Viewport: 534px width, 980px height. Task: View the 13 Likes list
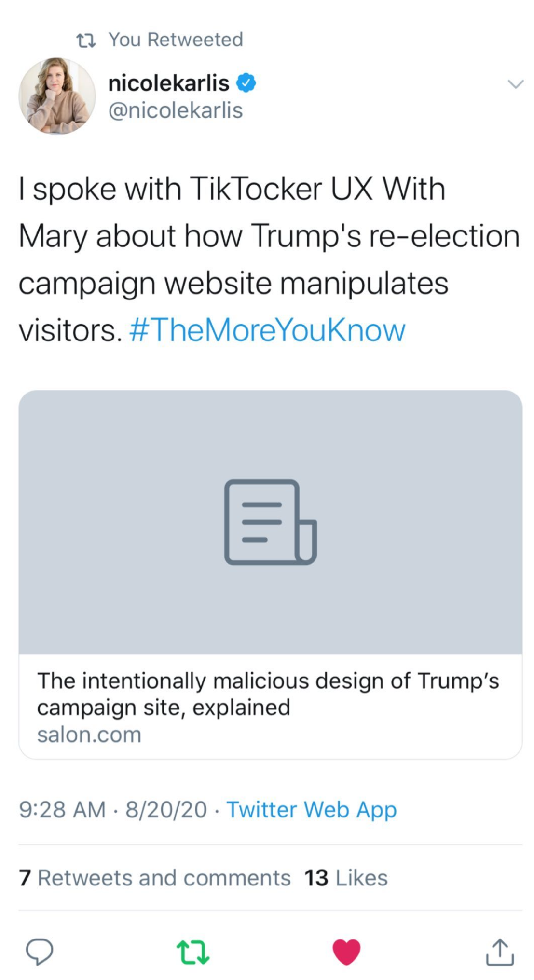tap(346, 878)
